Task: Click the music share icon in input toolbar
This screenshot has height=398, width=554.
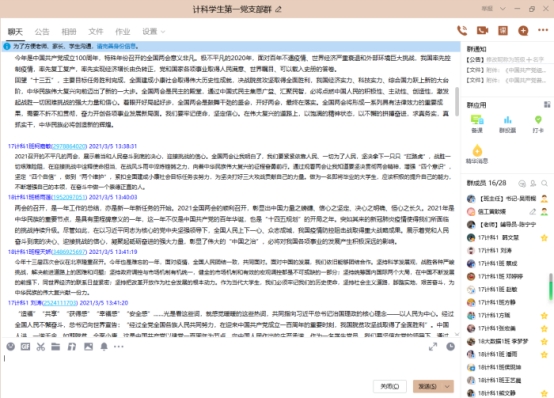Action: (x=72, y=347)
